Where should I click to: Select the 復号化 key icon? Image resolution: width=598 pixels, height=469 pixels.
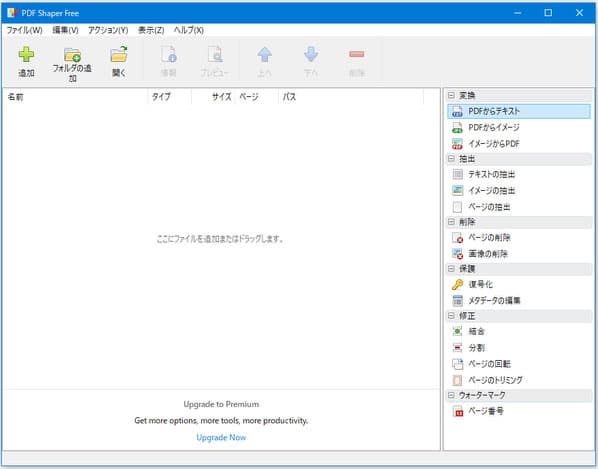(457, 284)
